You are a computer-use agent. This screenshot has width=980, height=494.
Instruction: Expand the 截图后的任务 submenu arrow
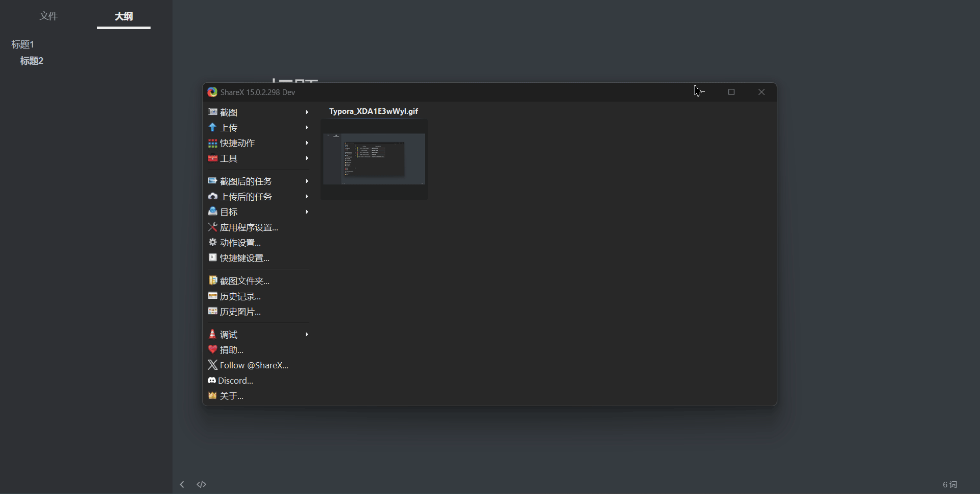pos(307,181)
